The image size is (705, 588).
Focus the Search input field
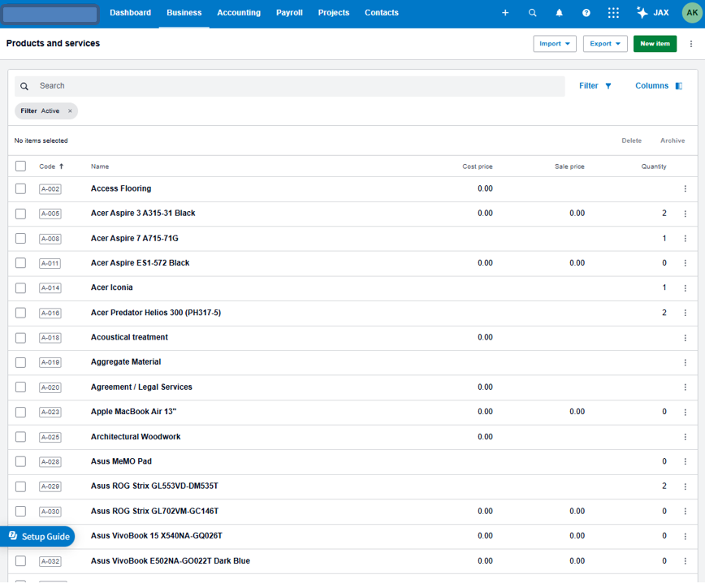[x=289, y=86]
